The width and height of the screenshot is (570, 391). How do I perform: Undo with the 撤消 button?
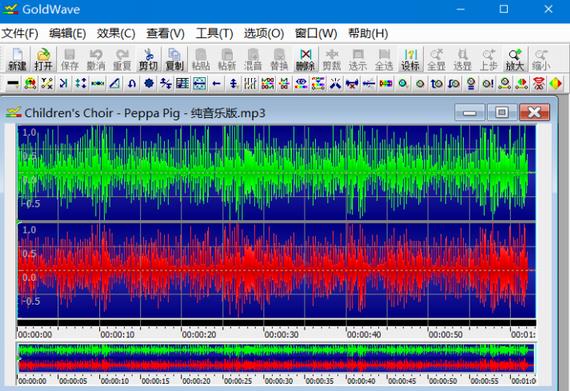click(x=96, y=59)
